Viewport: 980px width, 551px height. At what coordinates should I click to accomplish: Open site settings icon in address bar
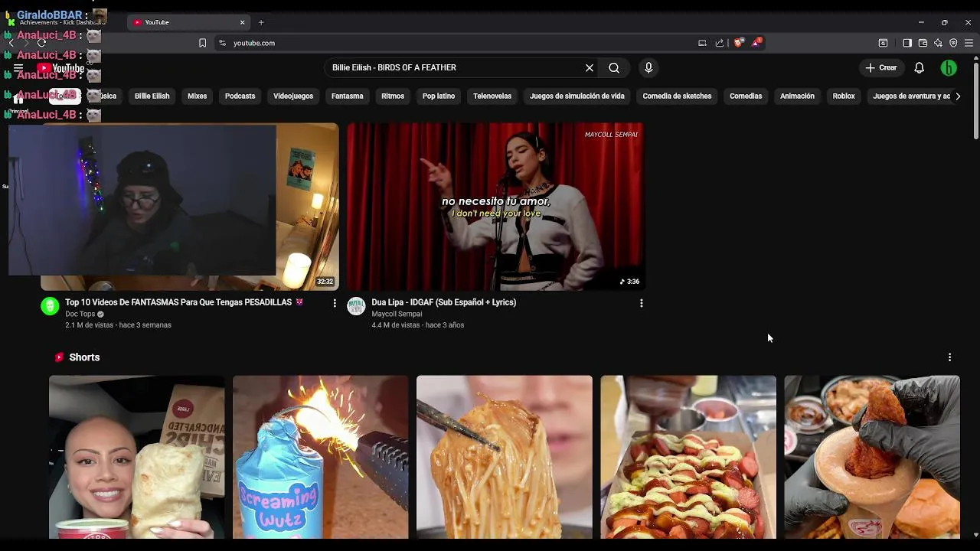pyautogui.click(x=222, y=43)
